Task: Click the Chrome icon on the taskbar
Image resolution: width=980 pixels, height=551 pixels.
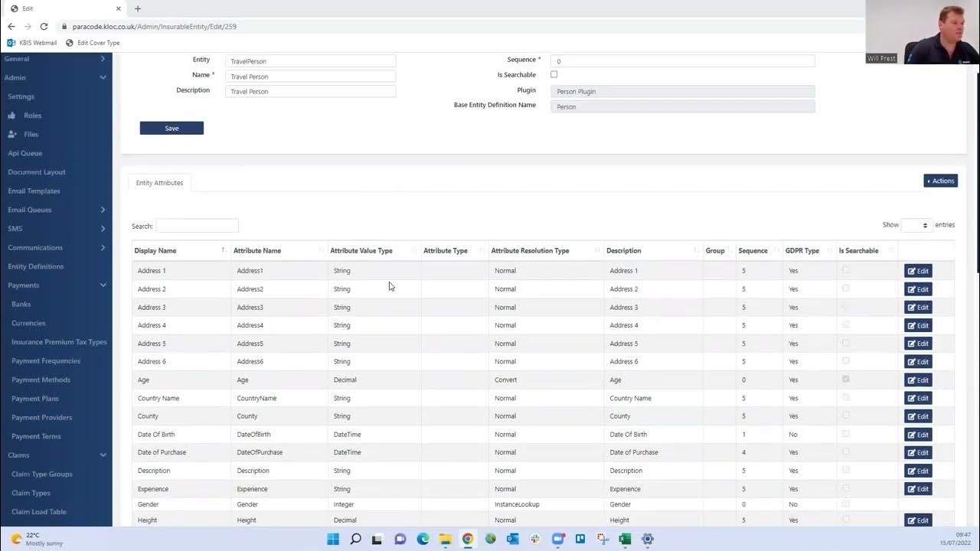Action: point(468,539)
